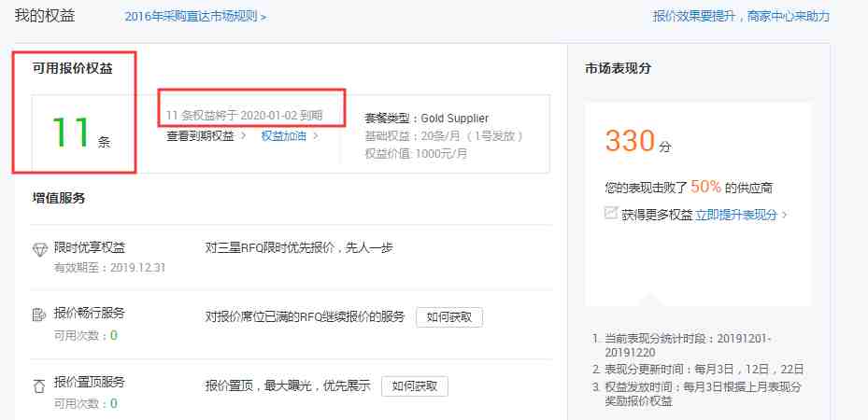The width and height of the screenshot is (868, 420).
Task: Click 基础权益：20条/月 text
Action: click(x=444, y=136)
